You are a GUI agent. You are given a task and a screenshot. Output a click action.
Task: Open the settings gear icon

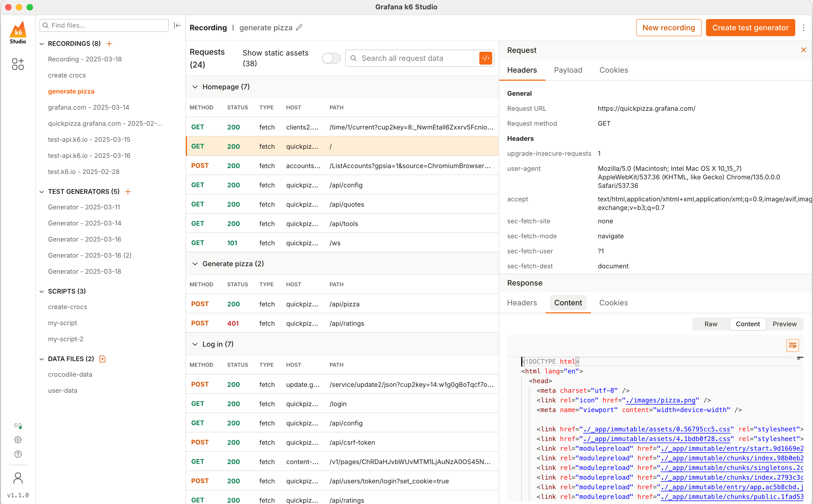pos(18,440)
